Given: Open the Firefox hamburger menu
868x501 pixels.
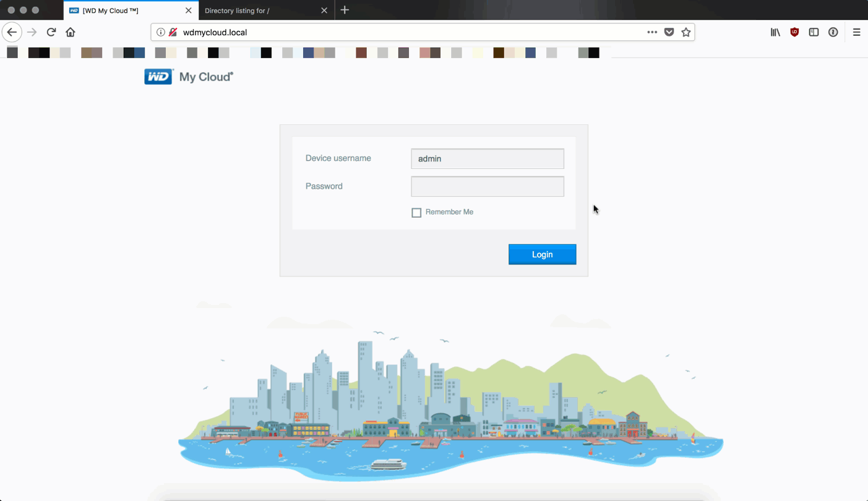Looking at the screenshot, I should point(856,32).
